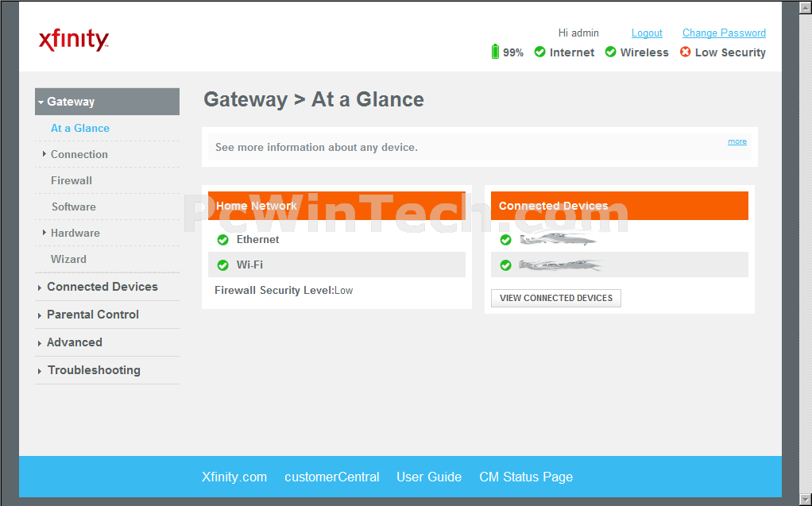Click the green Wireless status checkmark
Screen dimensions: 812x506
click(x=610, y=52)
